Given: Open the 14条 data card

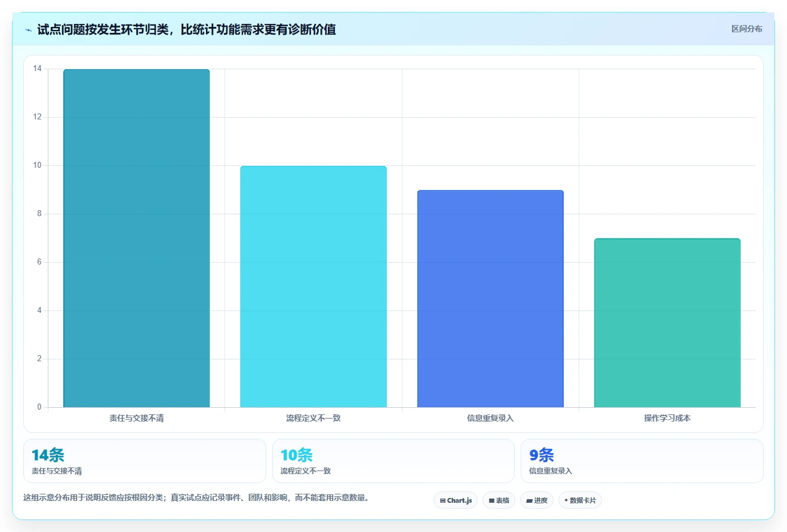Looking at the screenshot, I should click(x=145, y=461).
